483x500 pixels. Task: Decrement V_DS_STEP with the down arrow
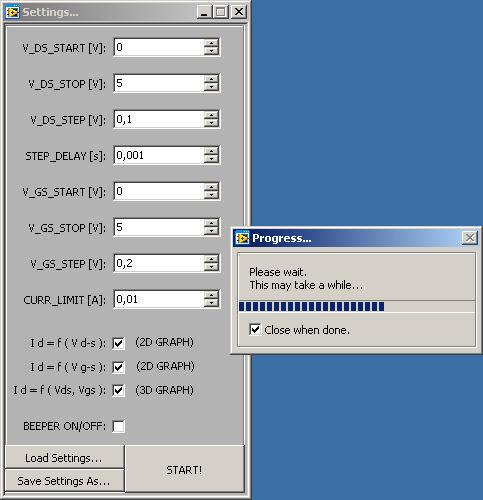[x=211, y=123]
